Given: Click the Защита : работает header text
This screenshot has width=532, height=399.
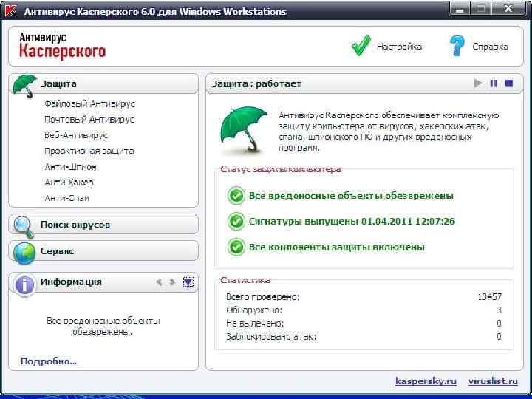Looking at the screenshot, I should (256, 83).
